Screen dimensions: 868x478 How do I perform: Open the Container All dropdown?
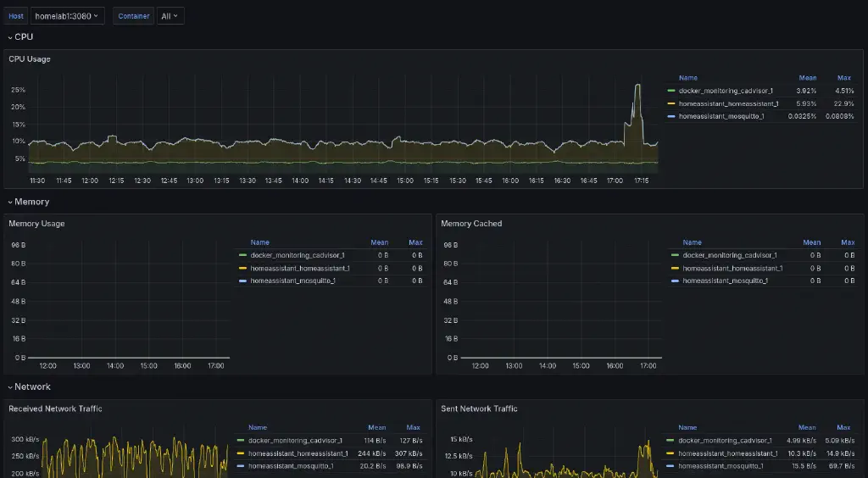point(170,16)
